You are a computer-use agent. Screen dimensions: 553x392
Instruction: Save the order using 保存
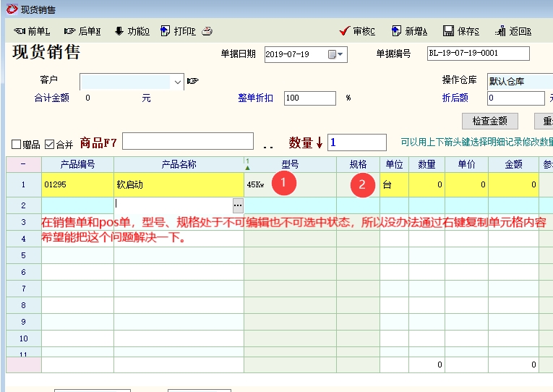point(461,31)
